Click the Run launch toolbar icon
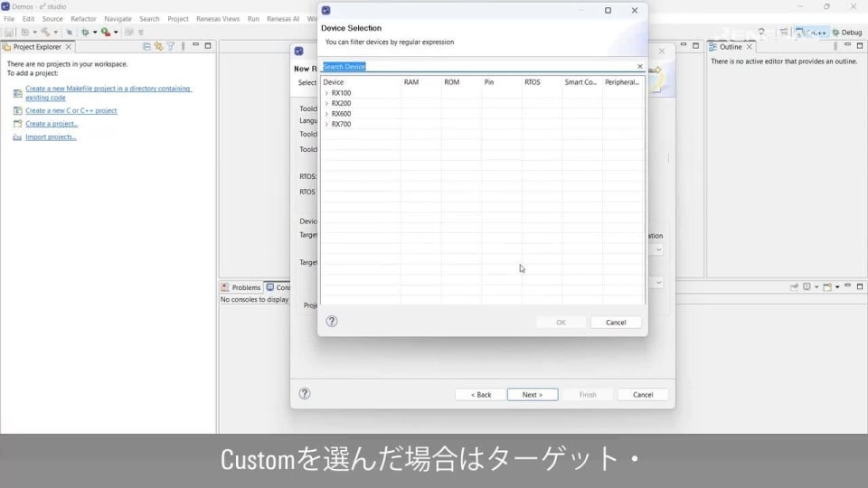 (105, 33)
